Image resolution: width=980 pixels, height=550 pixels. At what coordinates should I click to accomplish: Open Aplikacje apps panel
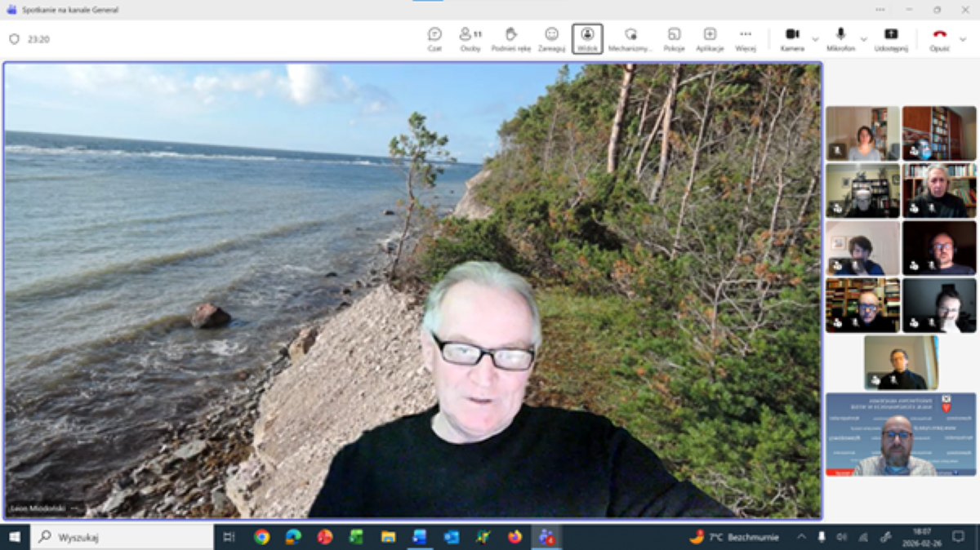(x=710, y=38)
